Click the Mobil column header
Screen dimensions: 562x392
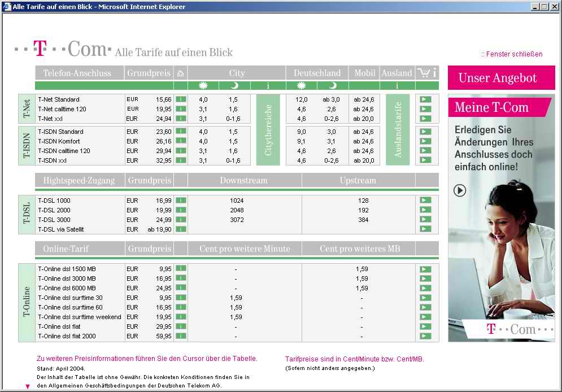point(364,73)
